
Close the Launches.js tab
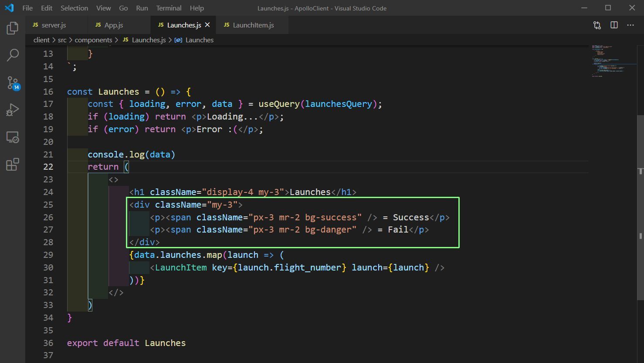[207, 25]
